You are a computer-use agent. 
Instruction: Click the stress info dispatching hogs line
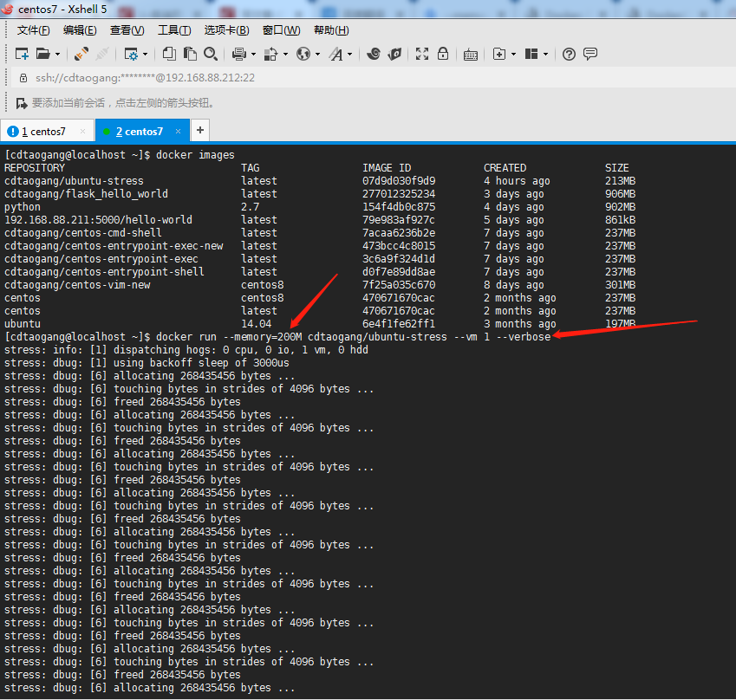pos(186,350)
